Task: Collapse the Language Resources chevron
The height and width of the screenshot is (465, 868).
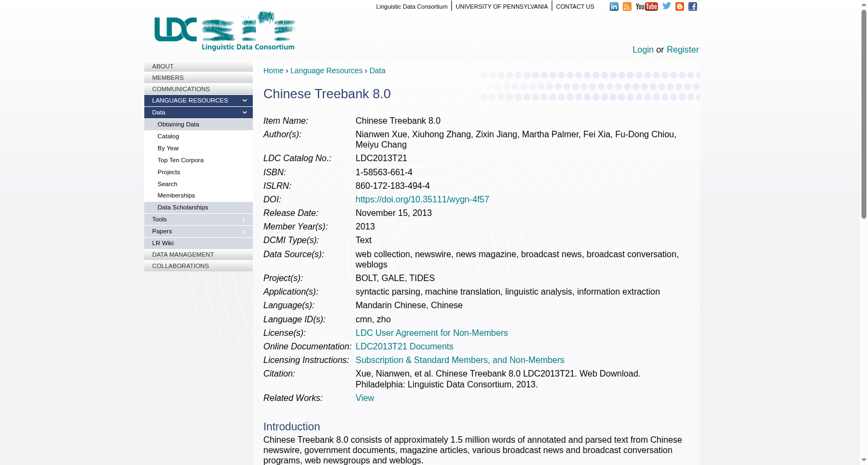Action: coord(245,100)
